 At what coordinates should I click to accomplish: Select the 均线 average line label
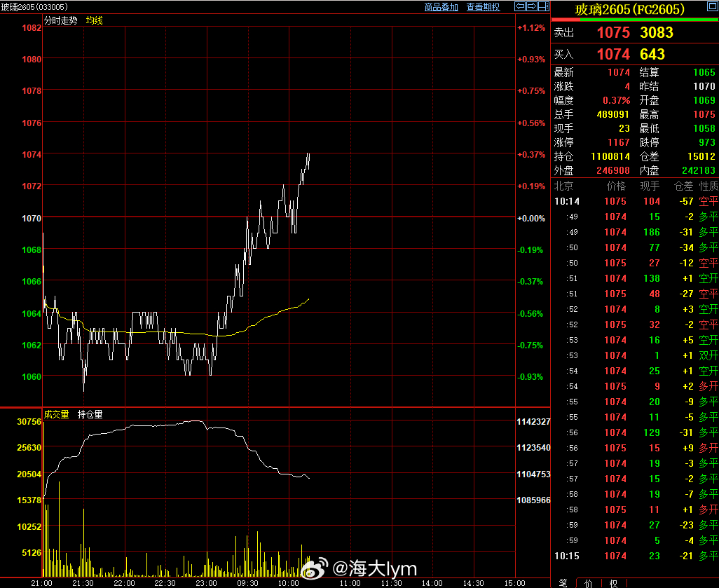coord(95,20)
